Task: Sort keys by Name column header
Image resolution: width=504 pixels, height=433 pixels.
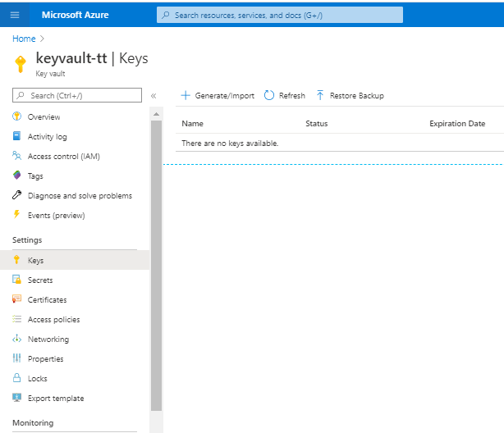Action: [192, 124]
